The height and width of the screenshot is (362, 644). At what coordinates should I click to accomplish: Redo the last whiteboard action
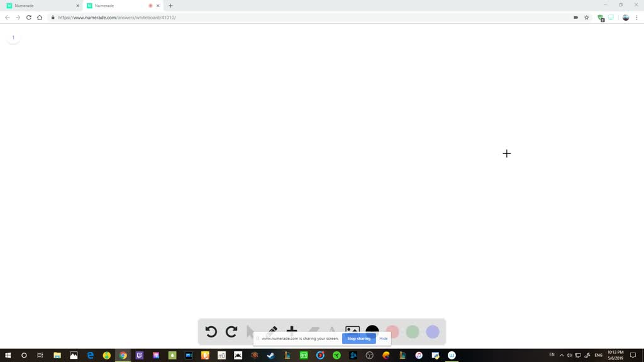231,332
